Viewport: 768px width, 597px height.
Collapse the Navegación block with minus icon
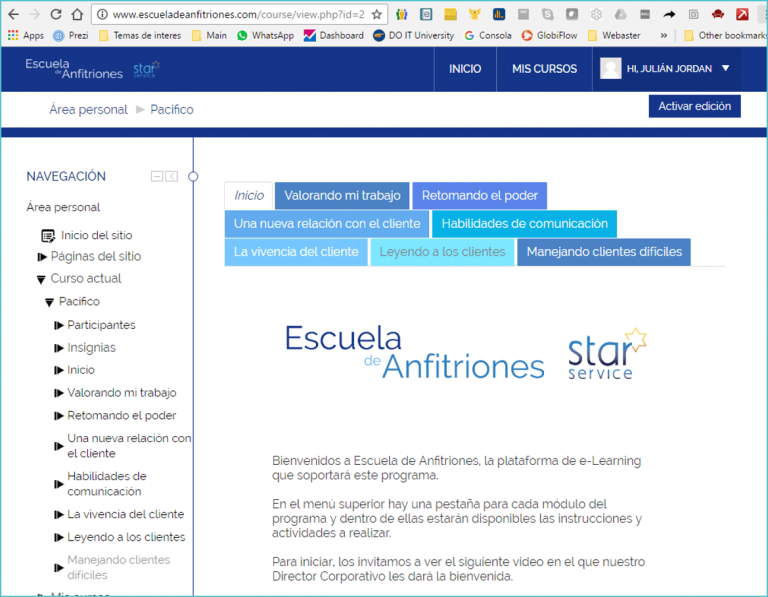click(x=157, y=176)
